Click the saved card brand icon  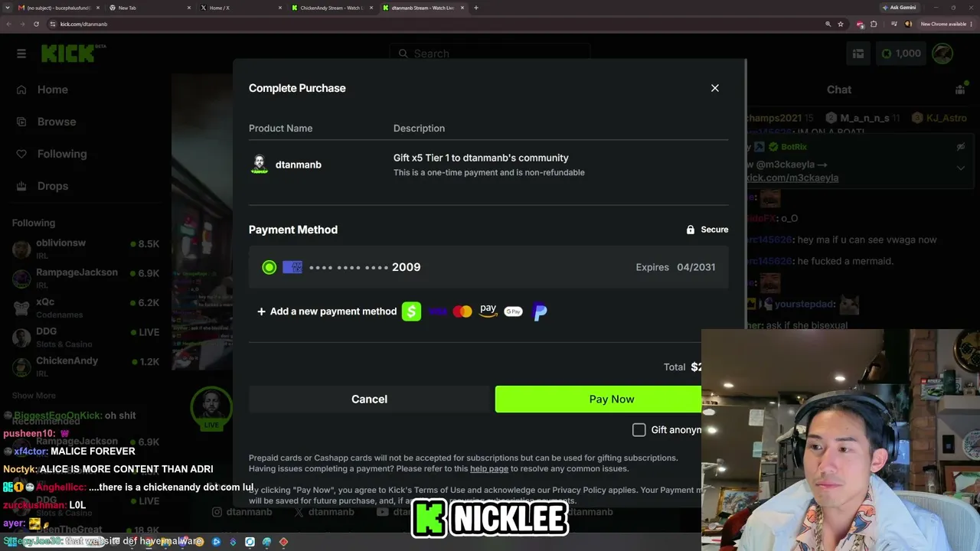(292, 267)
